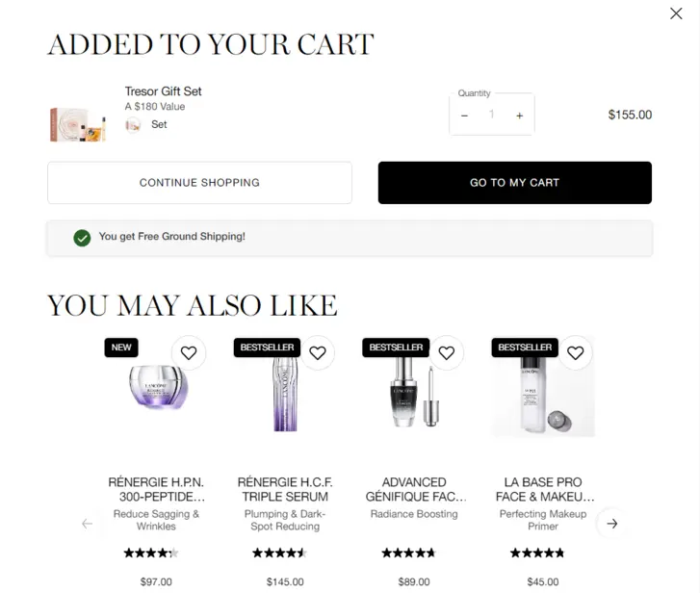Open the Tresor Gift Set title link

(164, 91)
